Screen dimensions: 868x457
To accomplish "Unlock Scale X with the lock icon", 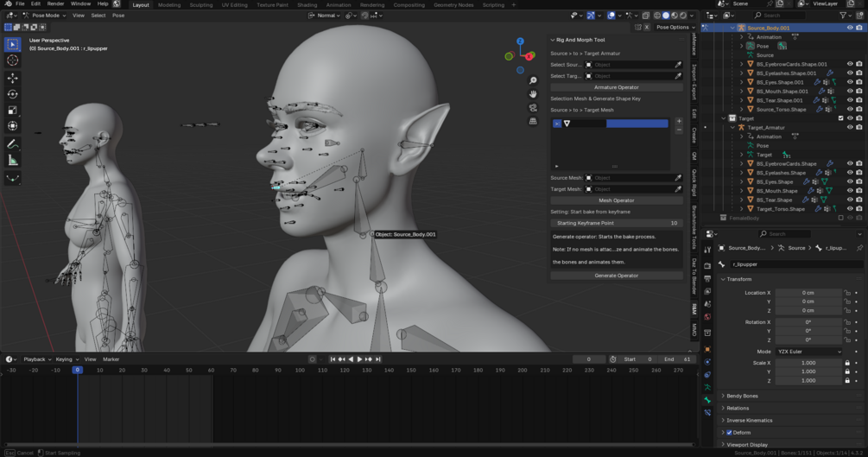I will (847, 363).
